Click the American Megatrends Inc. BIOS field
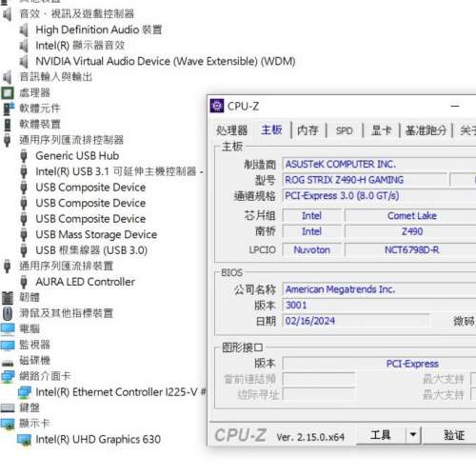Image resolution: width=476 pixels, height=476 pixels. point(379,289)
